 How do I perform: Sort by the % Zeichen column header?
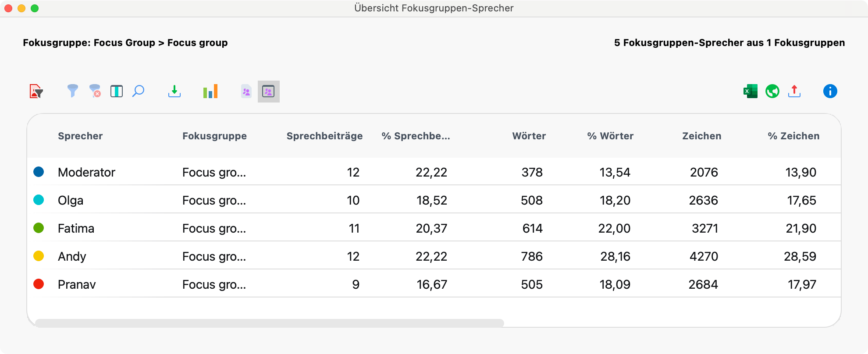point(793,136)
